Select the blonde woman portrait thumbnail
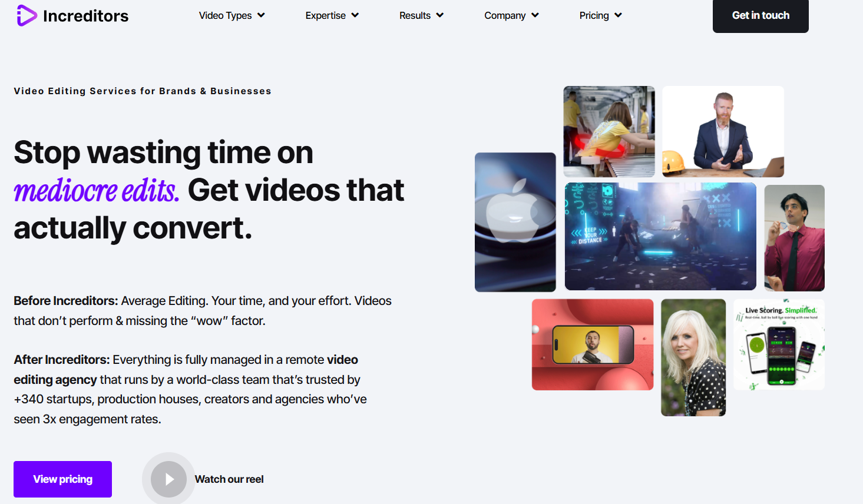 (x=693, y=357)
